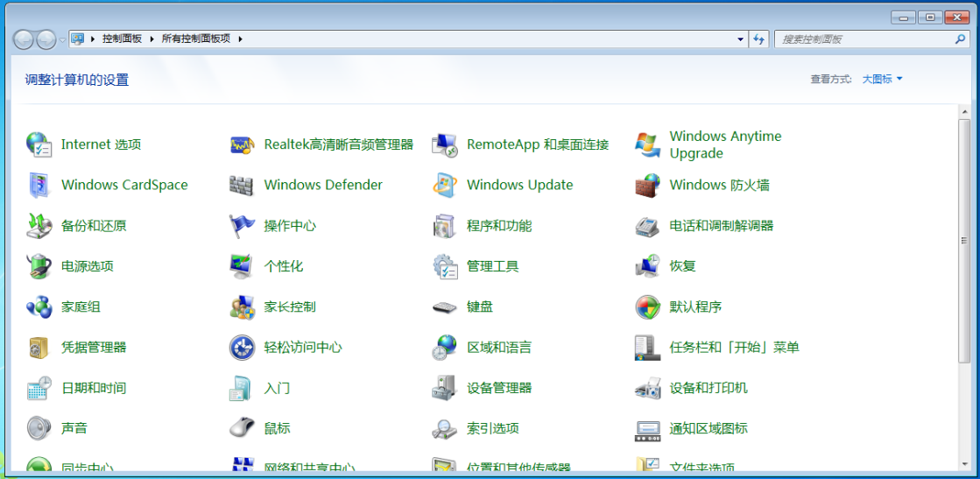Open the 键盘 keyboard icon

pyautogui.click(x=445, y=306)
